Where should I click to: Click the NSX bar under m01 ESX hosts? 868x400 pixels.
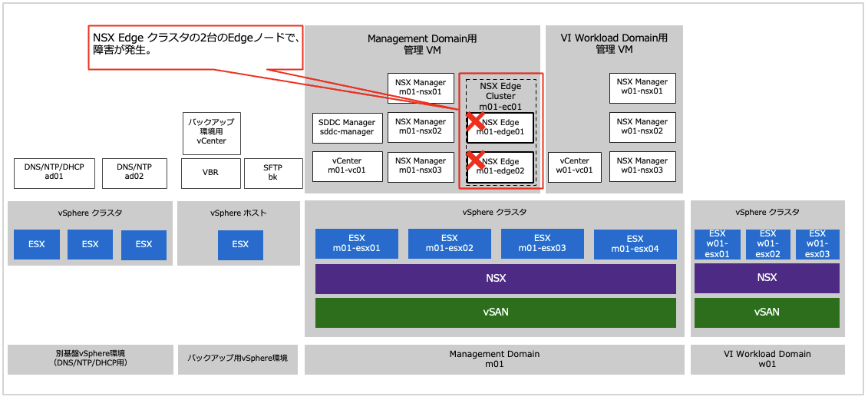point(496,279)
